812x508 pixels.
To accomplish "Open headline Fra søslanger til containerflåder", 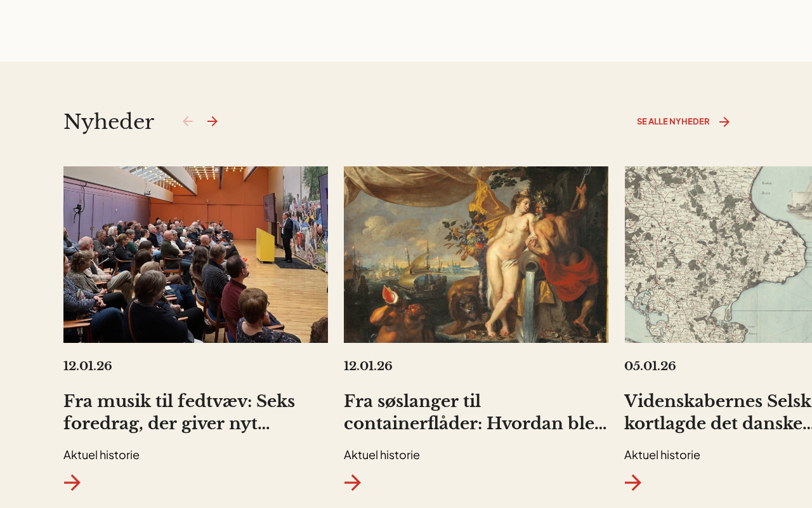I will click(475, 412).
